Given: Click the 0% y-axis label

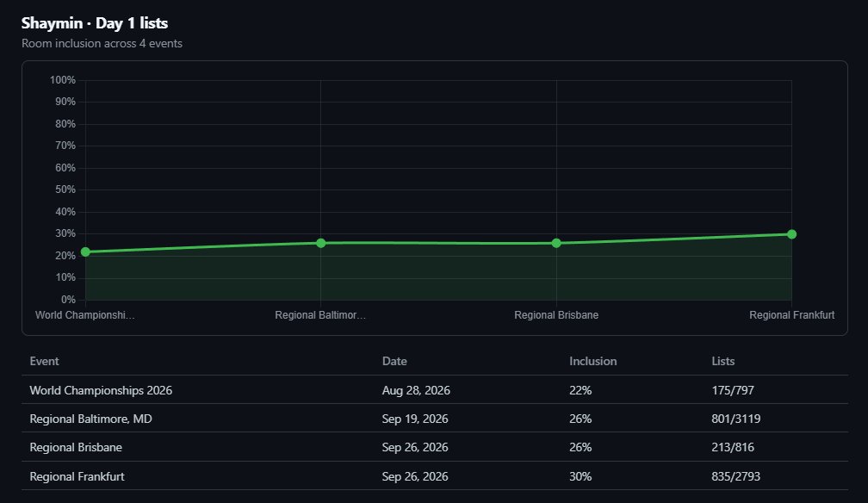Looking at the screenshot, I should point(68,300).
